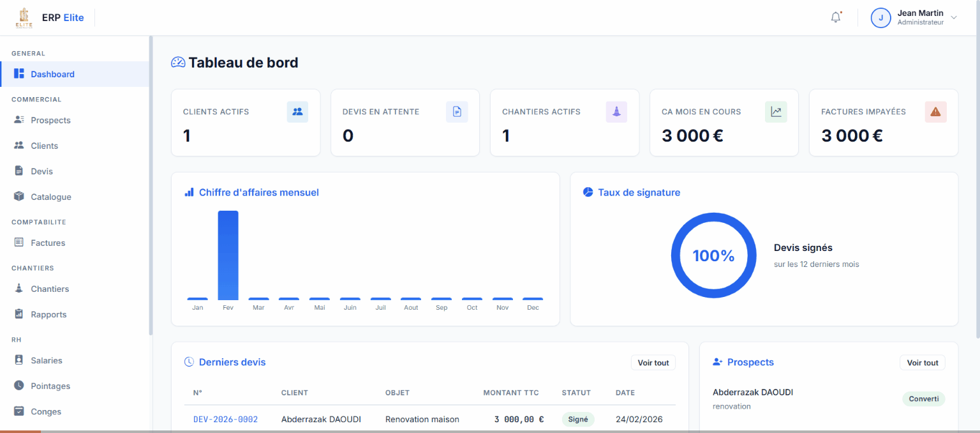Click Voir tout for Derniers devis
Screen dimensions: 980x433
point(653,362)
